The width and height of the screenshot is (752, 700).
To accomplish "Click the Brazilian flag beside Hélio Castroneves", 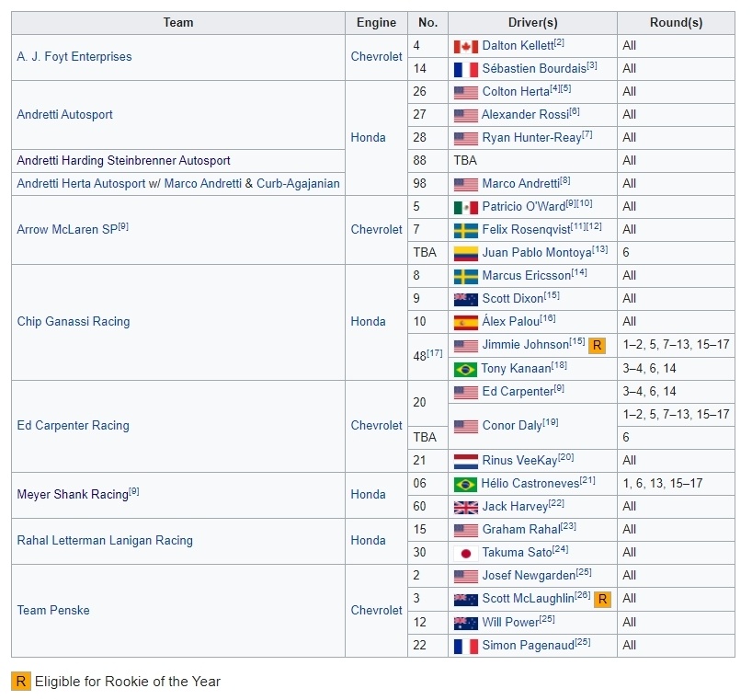I will click(465, 485).
